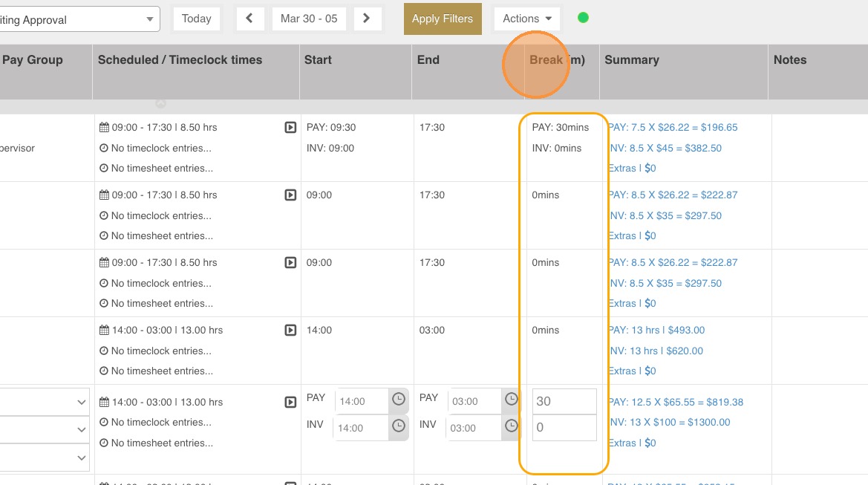
Task: Click the INV break input showing 0
Action: [x=564, y=428]
